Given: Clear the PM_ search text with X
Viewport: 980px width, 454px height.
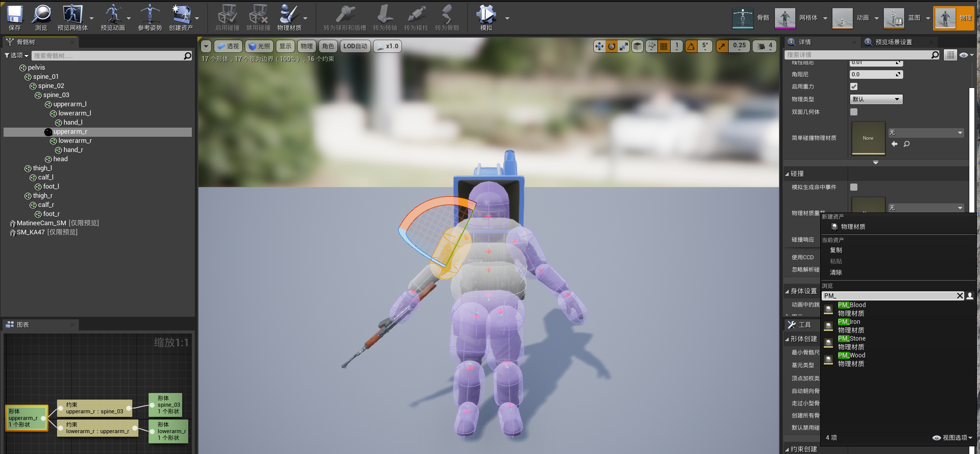Looking at the screenshot, I should 960,296.
